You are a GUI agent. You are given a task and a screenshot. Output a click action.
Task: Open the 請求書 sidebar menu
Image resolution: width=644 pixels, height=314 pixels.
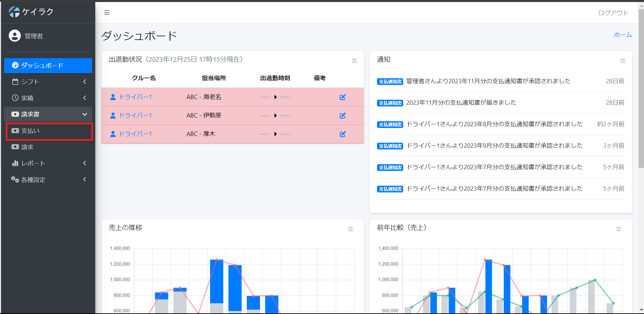tap(48, 114)
